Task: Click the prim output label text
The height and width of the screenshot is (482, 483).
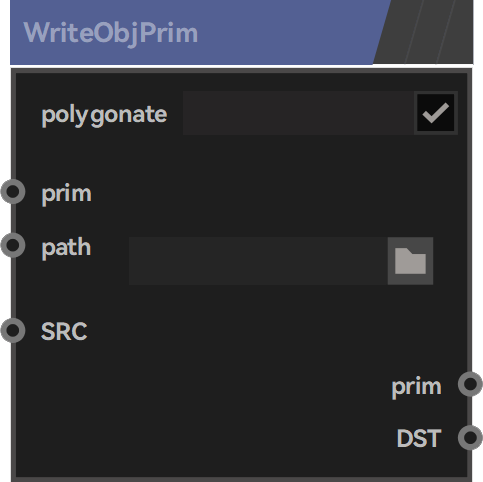Action: [x=417, y=387]
